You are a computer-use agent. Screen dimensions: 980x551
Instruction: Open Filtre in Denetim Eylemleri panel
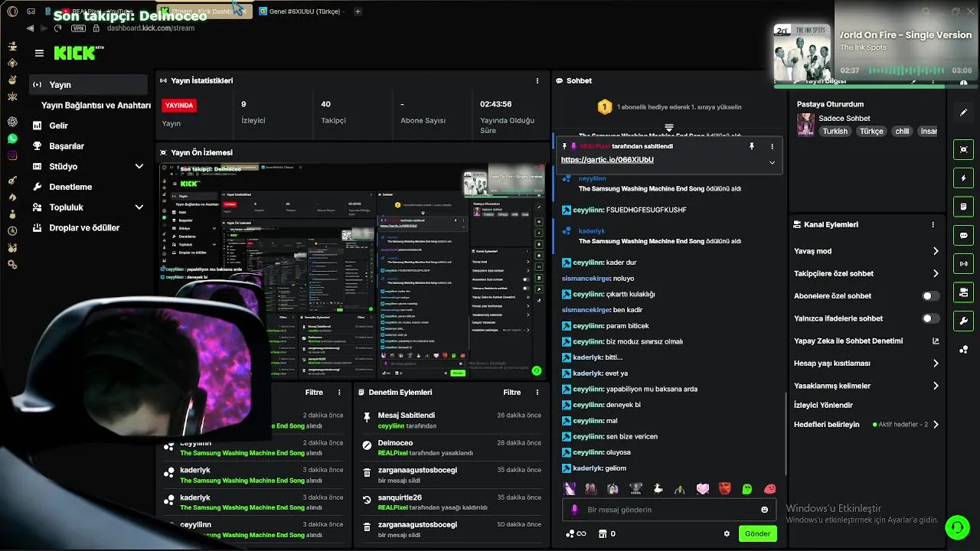click(512, 392)
